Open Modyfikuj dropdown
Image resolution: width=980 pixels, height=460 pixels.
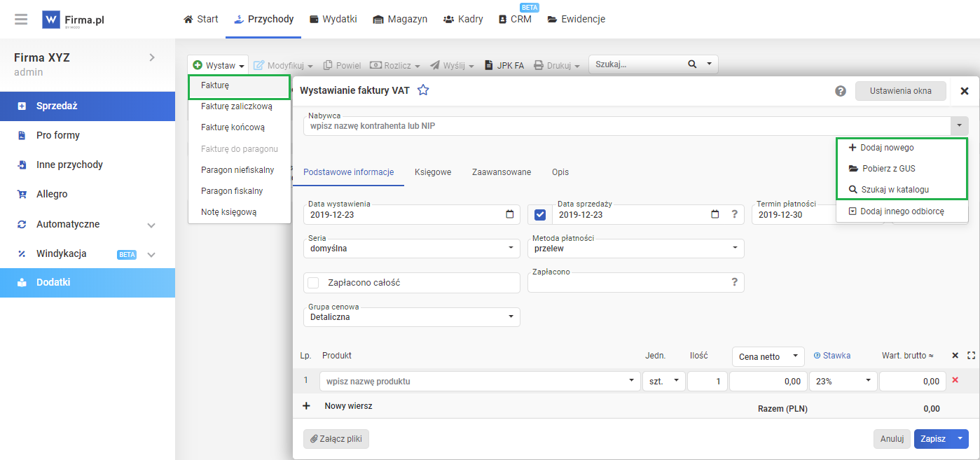click(x=283, y=65)
